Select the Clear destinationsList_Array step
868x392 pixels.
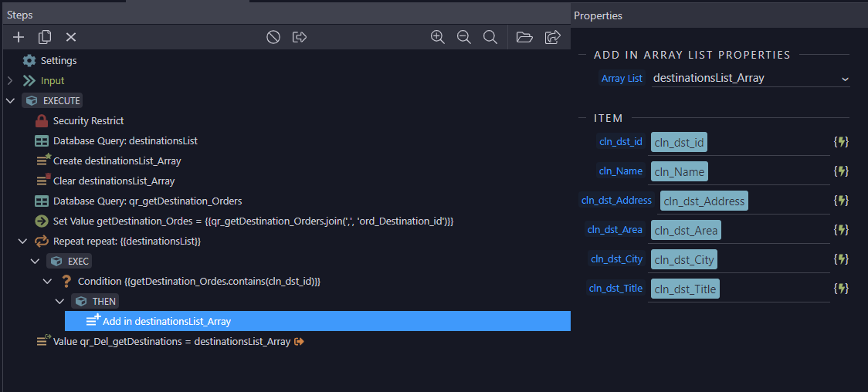coord(105,181)
